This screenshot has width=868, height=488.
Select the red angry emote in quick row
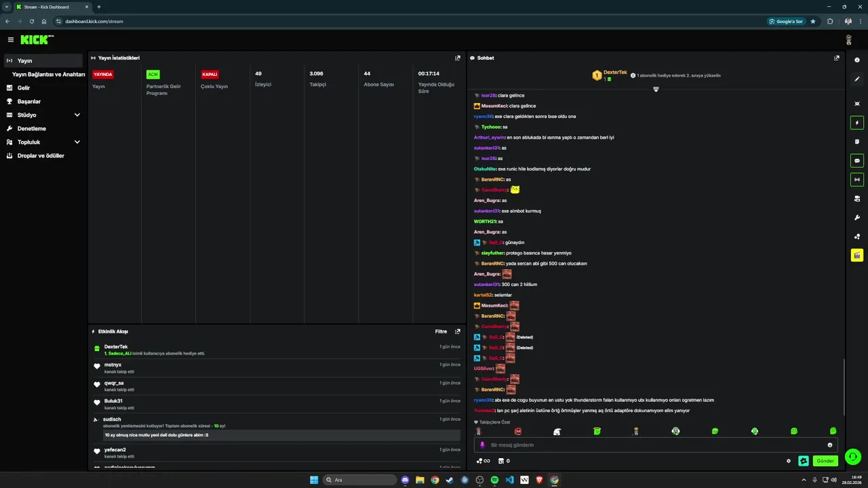(x=518, y=431)
